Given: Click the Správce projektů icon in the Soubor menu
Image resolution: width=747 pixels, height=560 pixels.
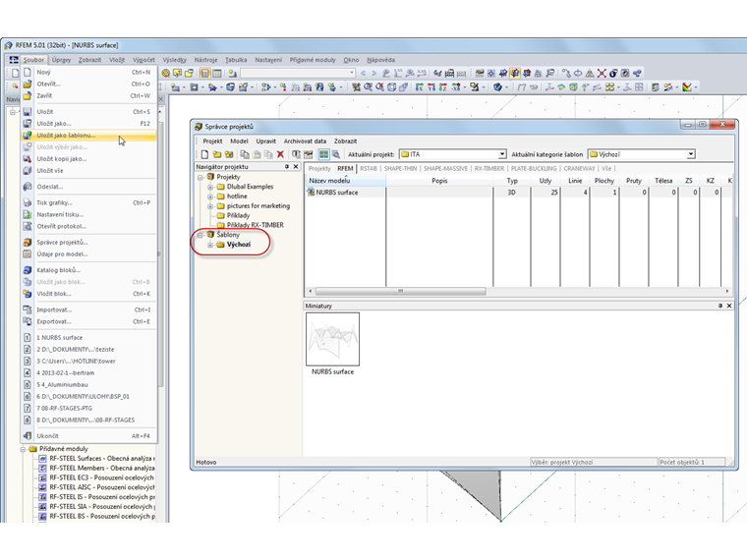Looking at the screenshot, I should pyautogui.click(x=28, y=242).
